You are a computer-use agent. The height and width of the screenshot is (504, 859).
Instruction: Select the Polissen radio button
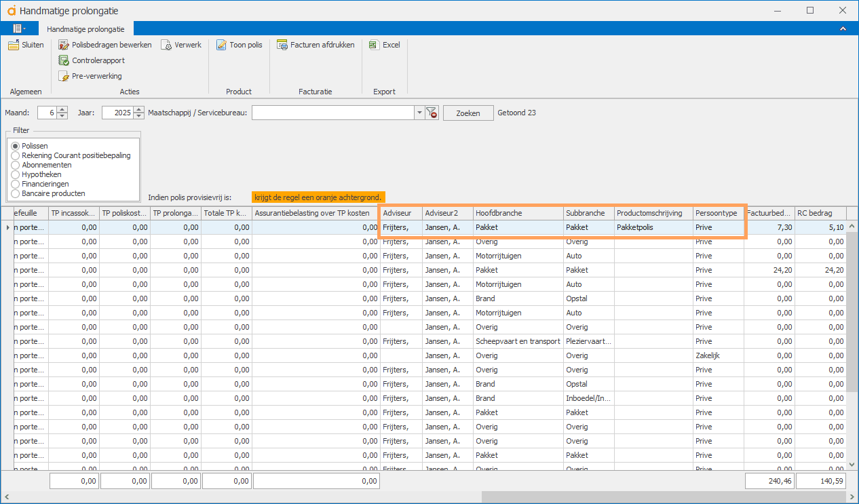click(16, 146)
